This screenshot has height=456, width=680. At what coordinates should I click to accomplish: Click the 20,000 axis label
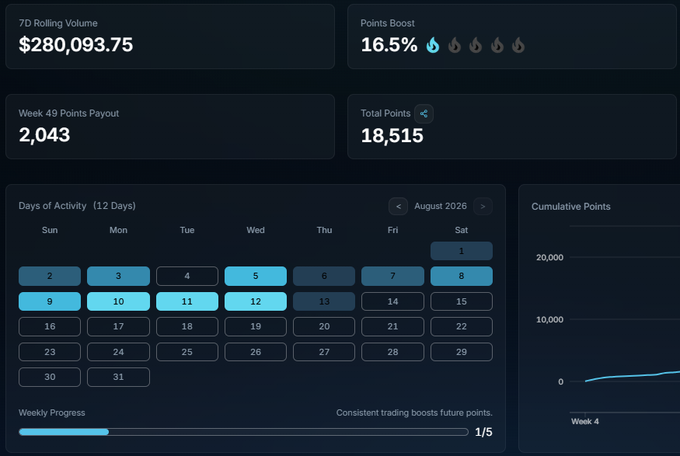click(549, 257)
